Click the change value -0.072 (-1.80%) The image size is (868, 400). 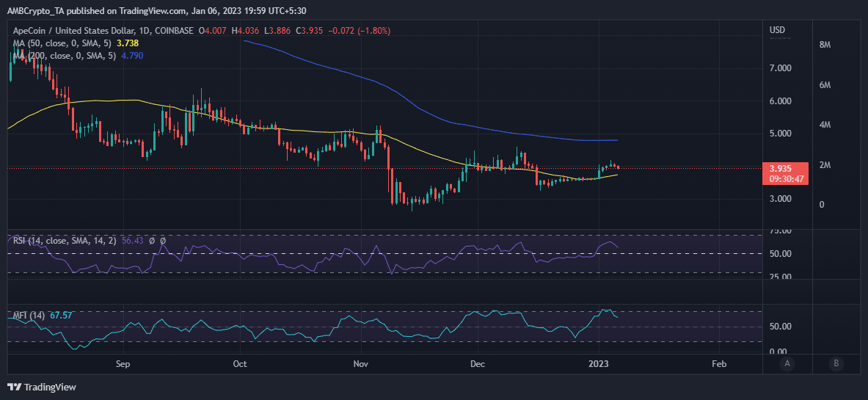point(360,31)
